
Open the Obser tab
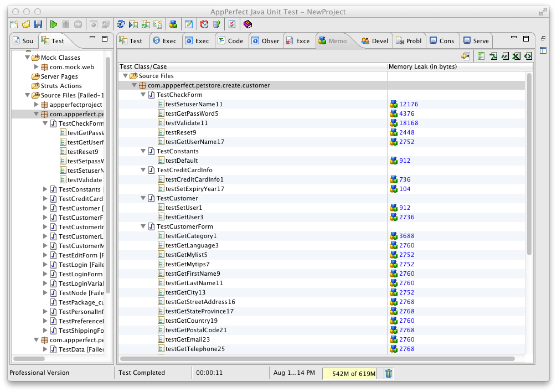[x=265, y=41]
